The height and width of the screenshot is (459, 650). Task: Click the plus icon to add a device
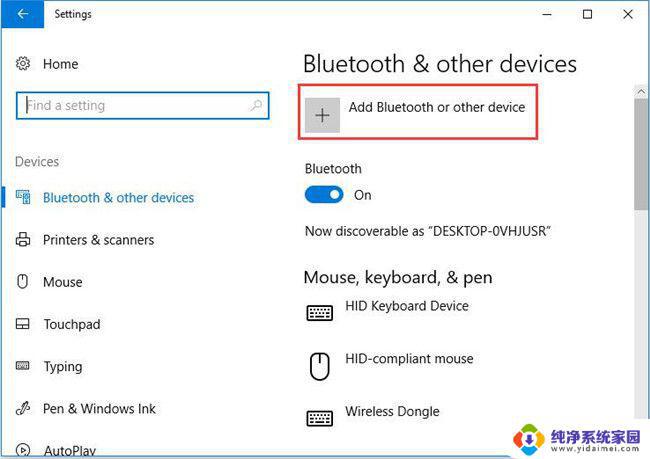323,115
